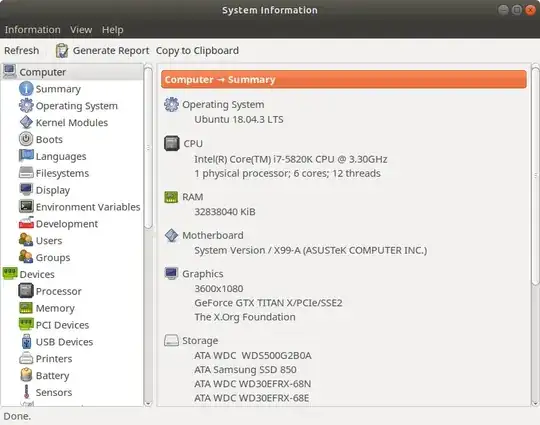Click the USB Devices stick icon
The width and height of the screenshot is (540, 425).
[27, 341]
